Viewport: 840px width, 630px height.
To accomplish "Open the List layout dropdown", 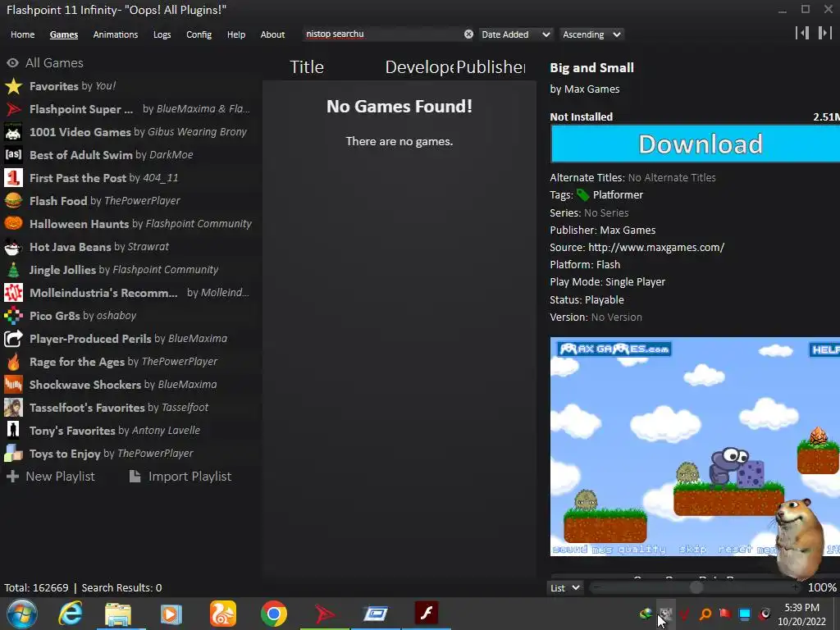I will (564, 587).
